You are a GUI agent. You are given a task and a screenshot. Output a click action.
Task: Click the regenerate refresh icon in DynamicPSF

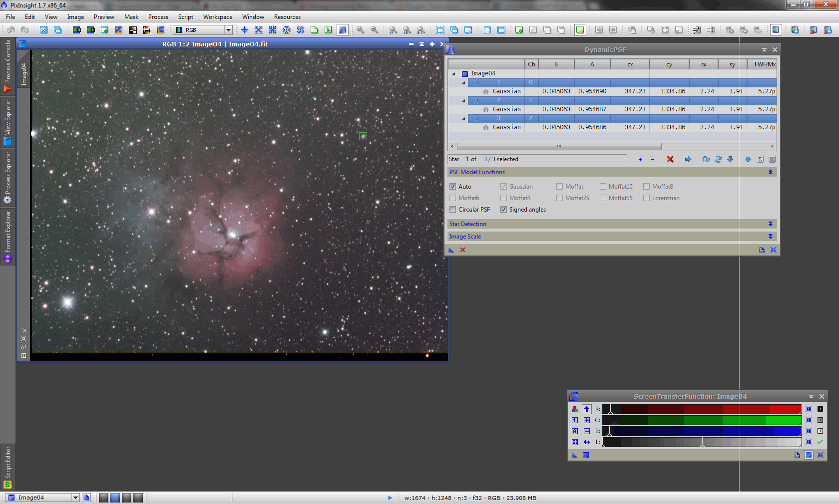[x=718, y=159]
